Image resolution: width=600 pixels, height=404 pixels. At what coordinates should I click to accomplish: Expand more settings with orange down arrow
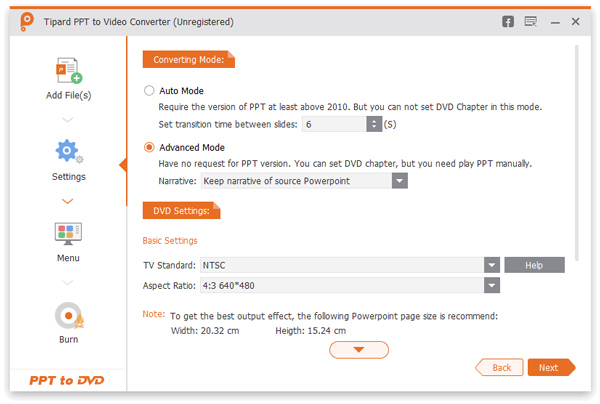point(359,350)
